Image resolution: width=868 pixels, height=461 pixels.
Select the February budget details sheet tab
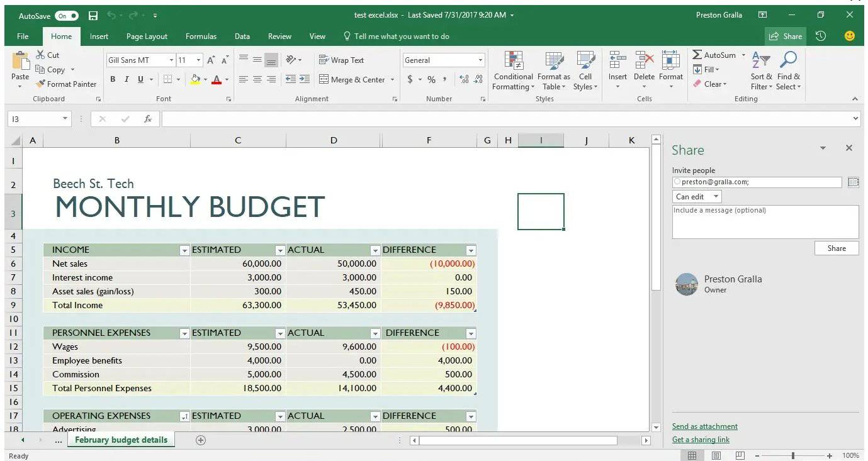[120, 439]
